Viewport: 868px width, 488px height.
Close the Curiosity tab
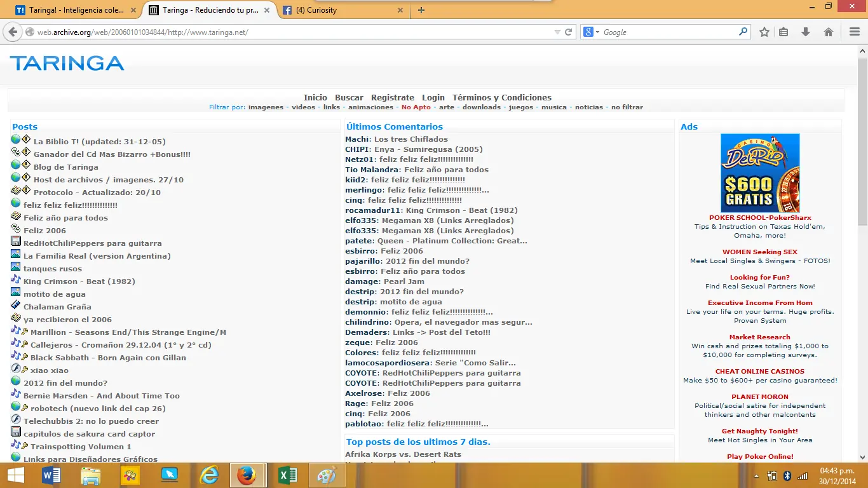tap(400, 10)
